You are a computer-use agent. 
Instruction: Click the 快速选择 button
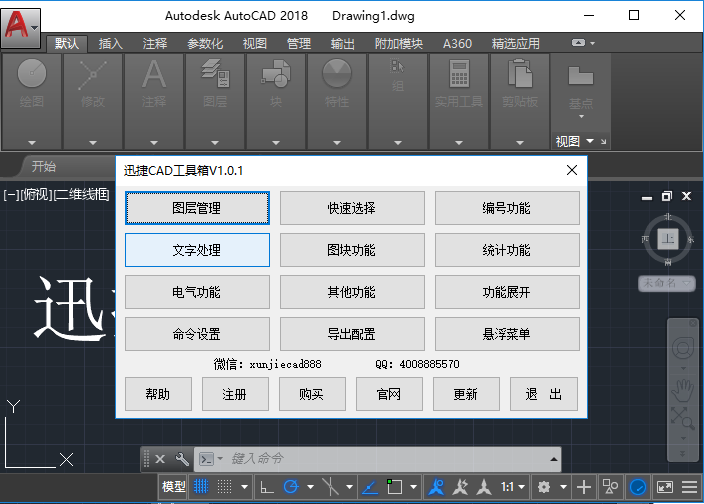click(x=352, y=208)
